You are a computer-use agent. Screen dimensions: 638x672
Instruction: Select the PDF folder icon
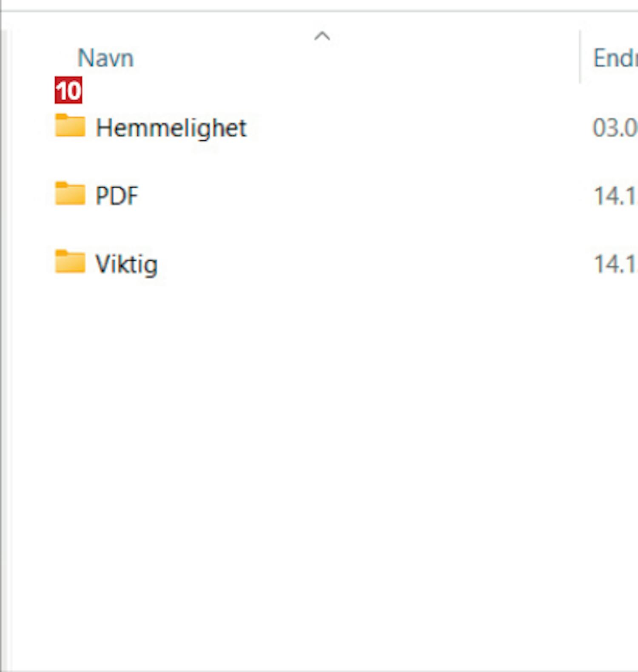coord(70,194)
